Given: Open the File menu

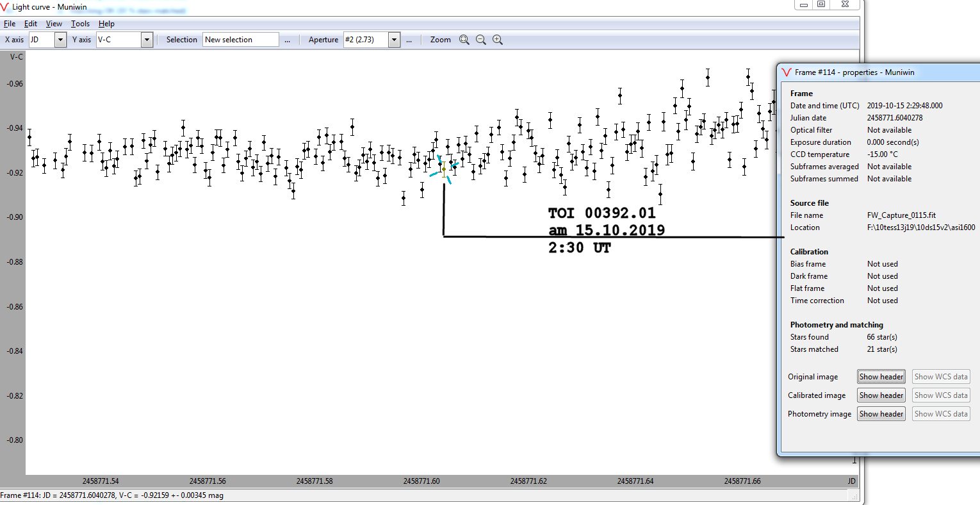Looking at the screenshot, I should coord(10,24).
